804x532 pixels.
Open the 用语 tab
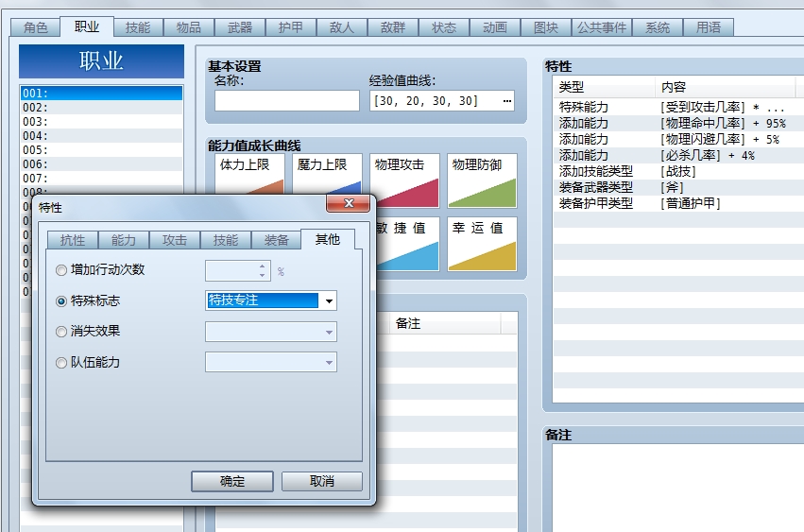click(x=709, y=27)
